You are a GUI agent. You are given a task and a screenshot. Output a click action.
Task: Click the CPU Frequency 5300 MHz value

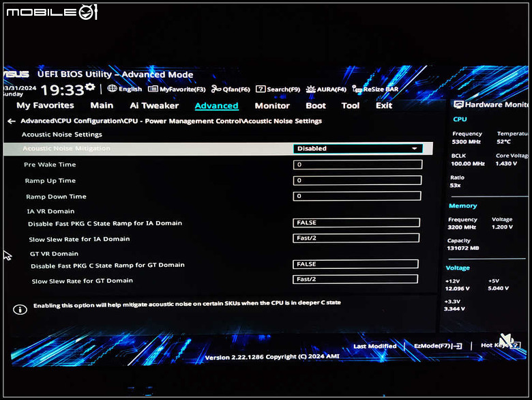point(466,141)
